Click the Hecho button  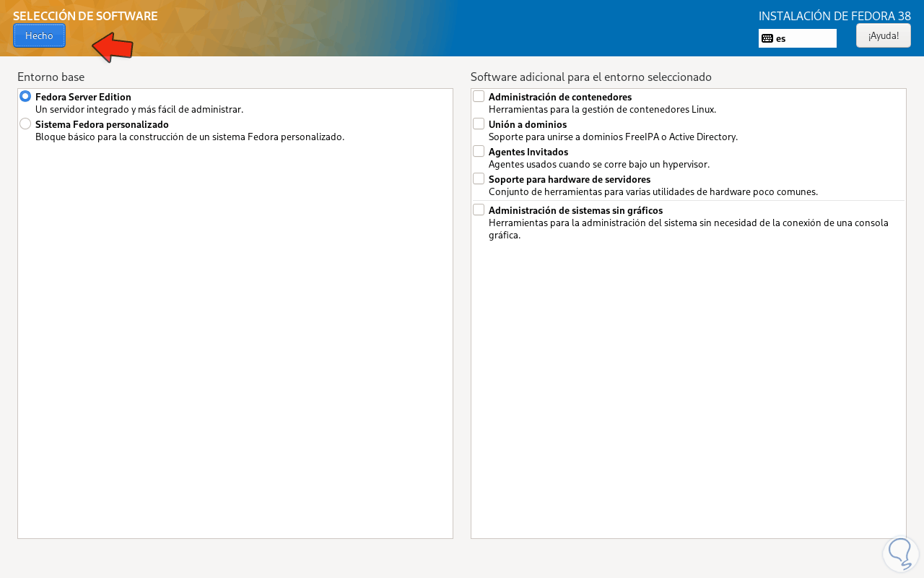coord(39,35)
